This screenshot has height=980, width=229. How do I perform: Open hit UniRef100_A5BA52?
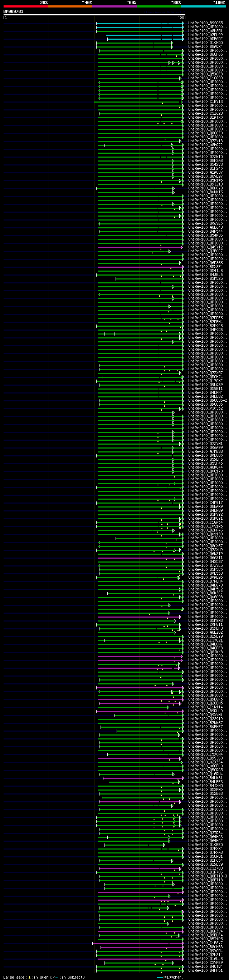pyautogui.click(x=205, y=39)
